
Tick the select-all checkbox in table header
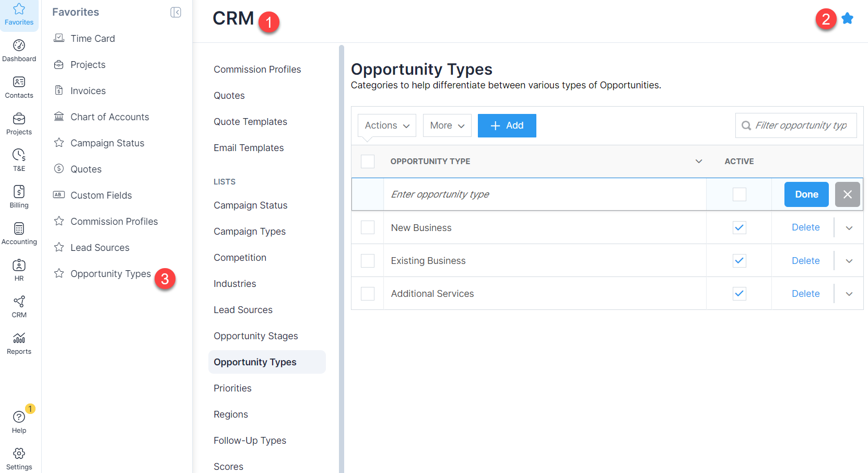(x=368, y=161)
